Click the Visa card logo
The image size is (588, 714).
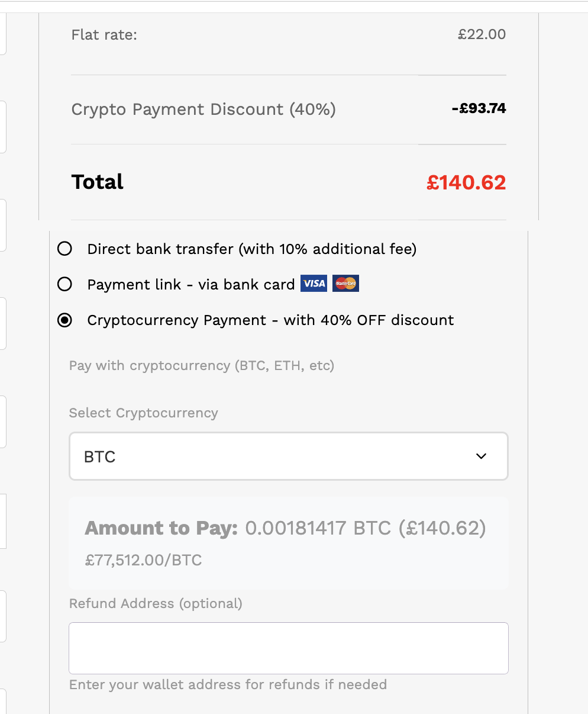pos(314,284)
